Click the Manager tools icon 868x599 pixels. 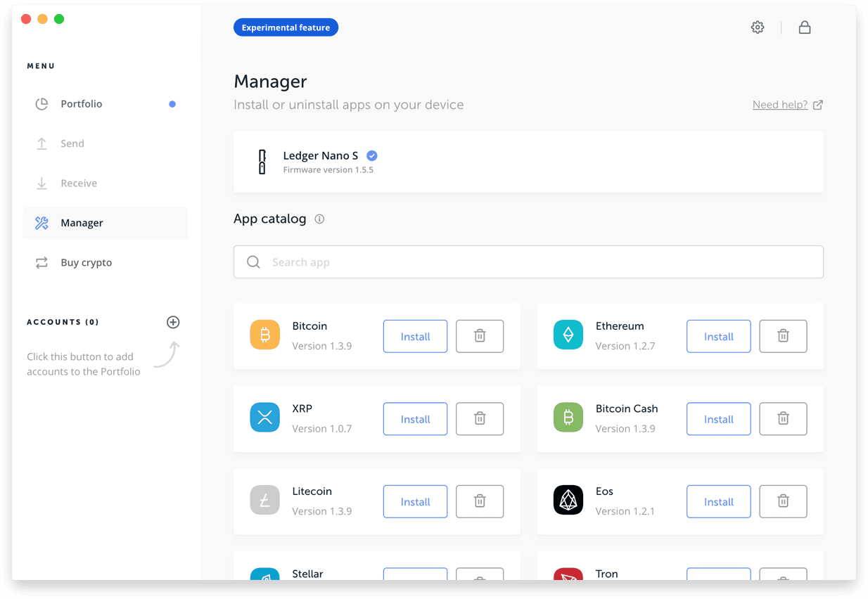42,223
